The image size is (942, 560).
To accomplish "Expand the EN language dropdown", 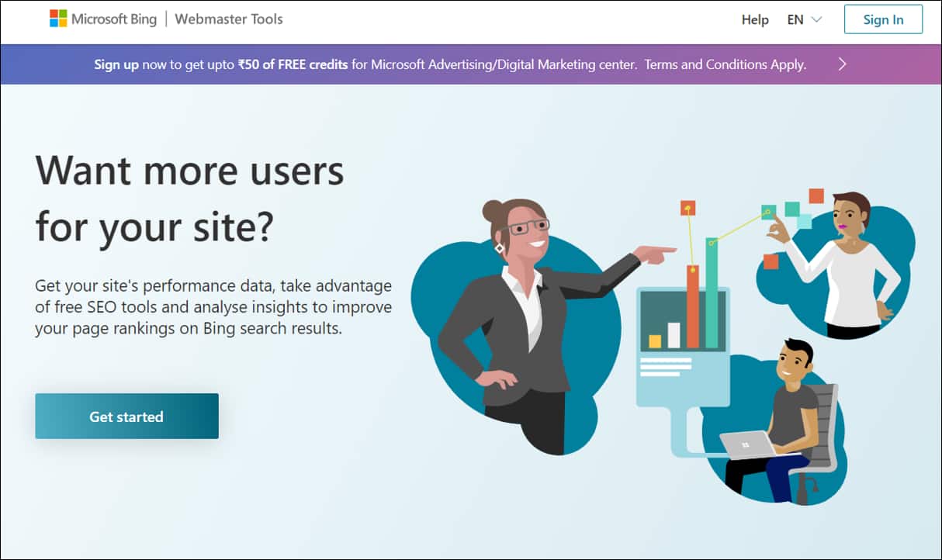I will point(804,19).
